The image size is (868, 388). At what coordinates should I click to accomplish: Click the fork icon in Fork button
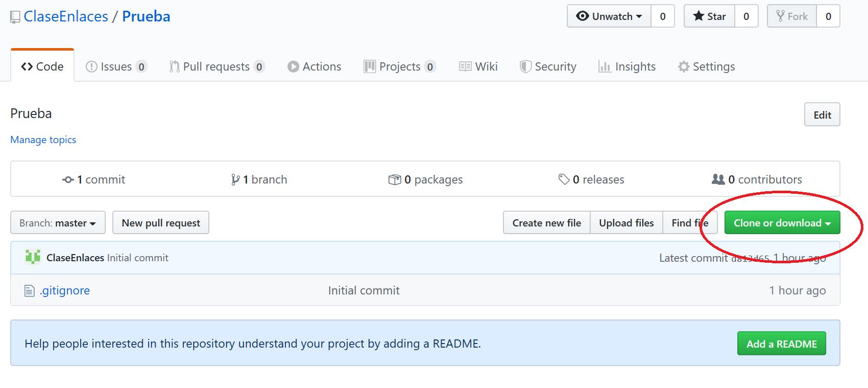pos(781,16)
